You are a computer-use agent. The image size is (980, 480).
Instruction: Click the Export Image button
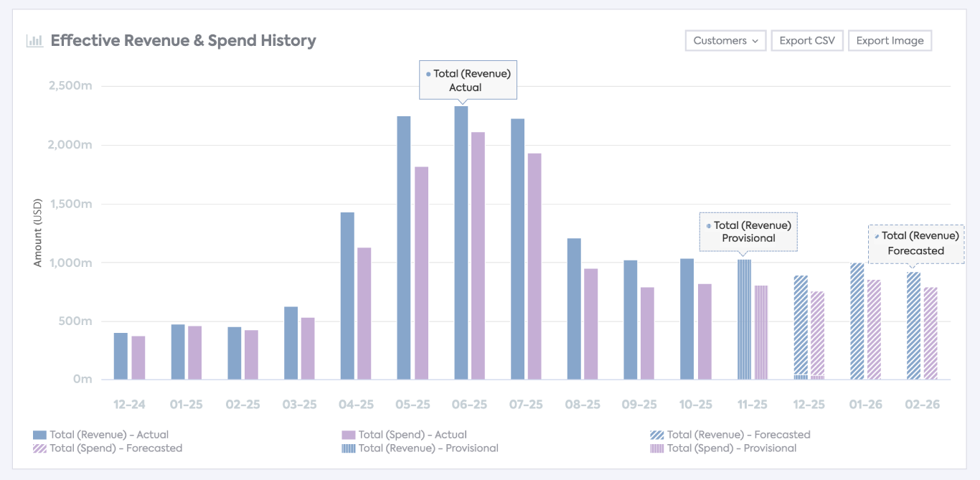click(x=890, y=41)
